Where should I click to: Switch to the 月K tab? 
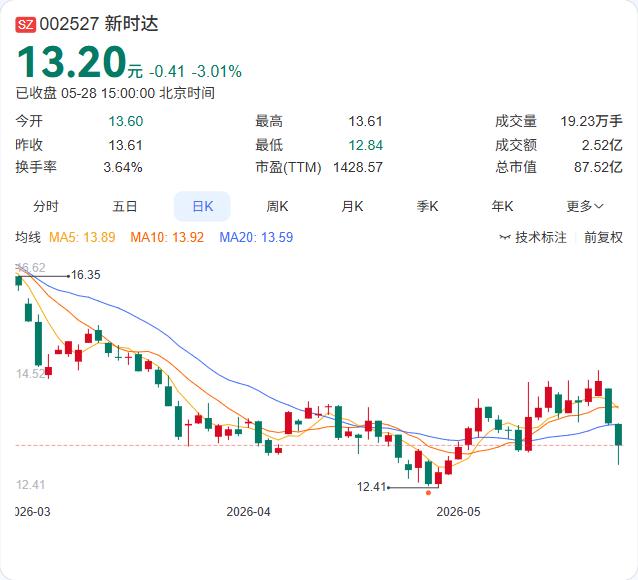pos(352,206)
